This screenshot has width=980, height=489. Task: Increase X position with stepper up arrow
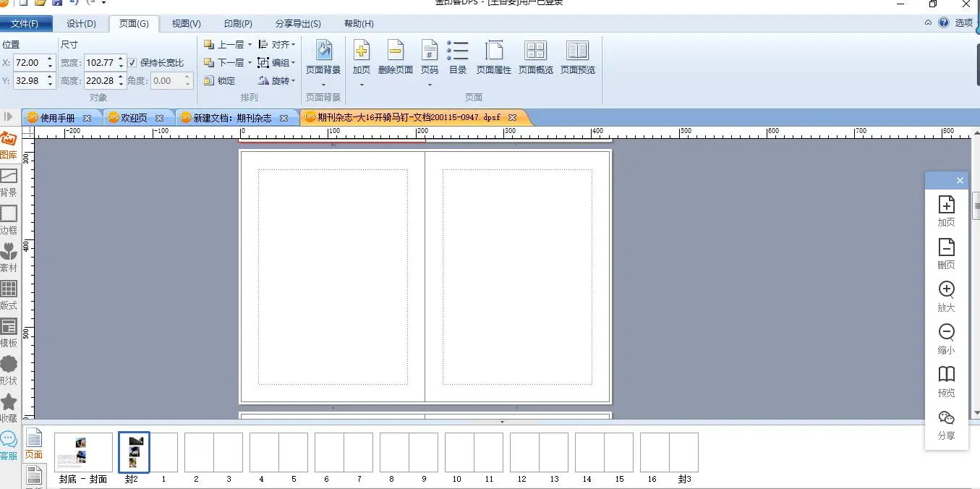tap(50, 59)
